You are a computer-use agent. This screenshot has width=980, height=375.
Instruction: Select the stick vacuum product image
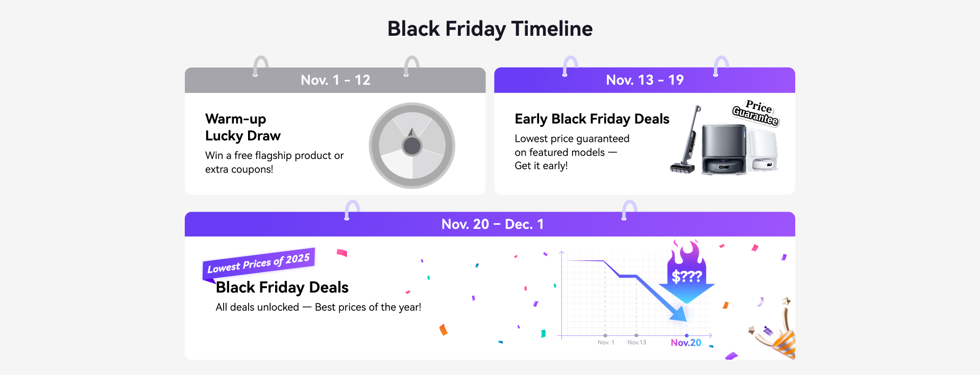pyautogui.click(x=685, y=142)
